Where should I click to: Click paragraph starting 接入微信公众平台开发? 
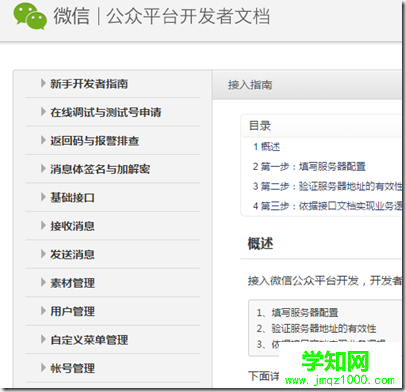pyautogui.click(x=325, y=281)
